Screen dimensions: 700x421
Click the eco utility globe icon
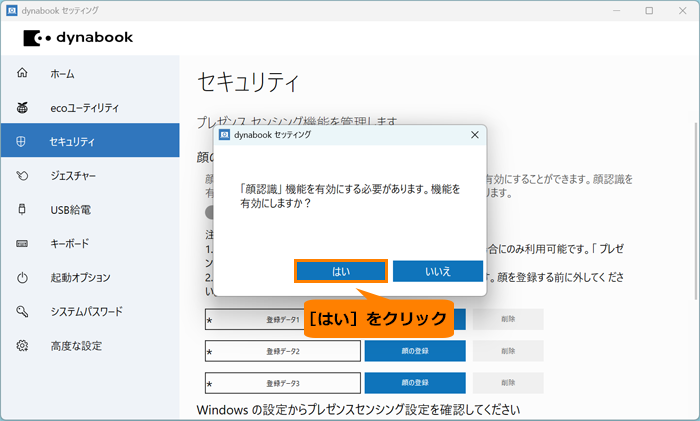pyautogui.click(x=22, y=108)
